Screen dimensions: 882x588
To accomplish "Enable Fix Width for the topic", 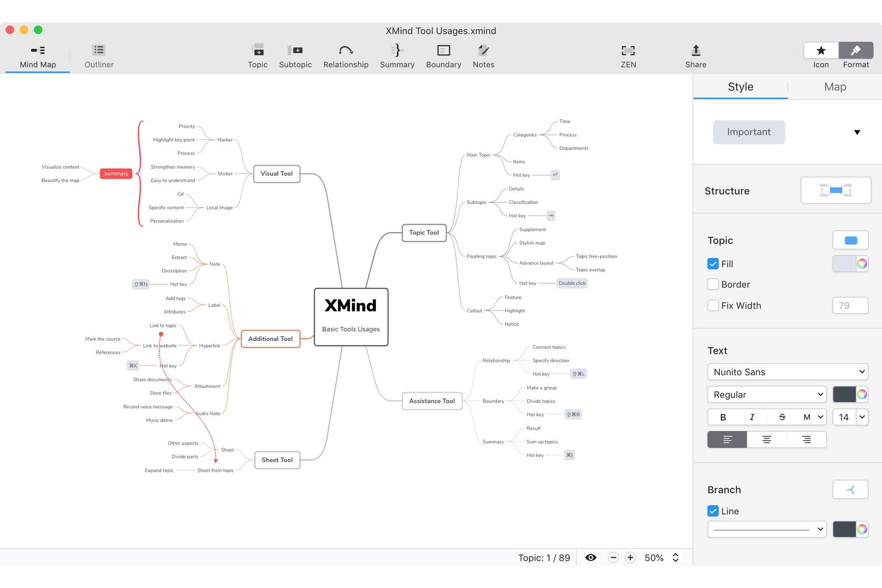I will click(713, 305).
